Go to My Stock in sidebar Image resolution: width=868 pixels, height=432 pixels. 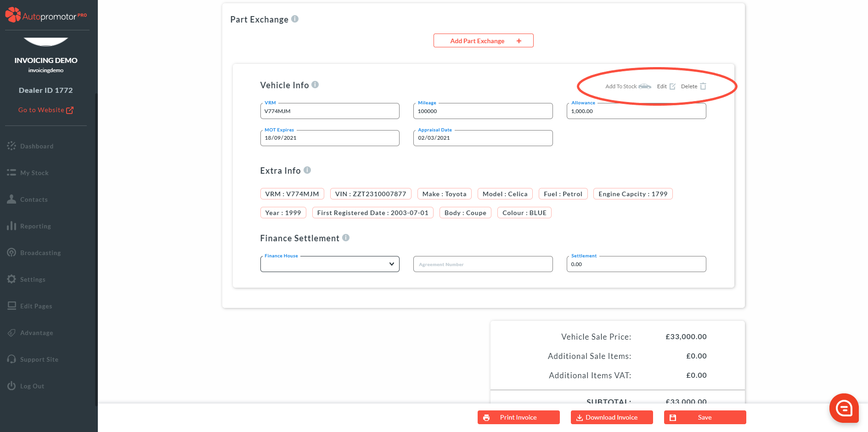[34, 173]
